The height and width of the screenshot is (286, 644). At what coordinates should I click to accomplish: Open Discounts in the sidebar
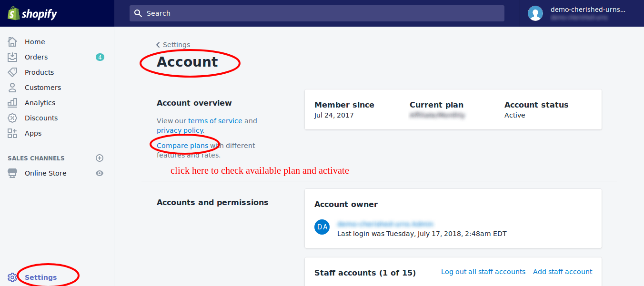tap(41, 118)
